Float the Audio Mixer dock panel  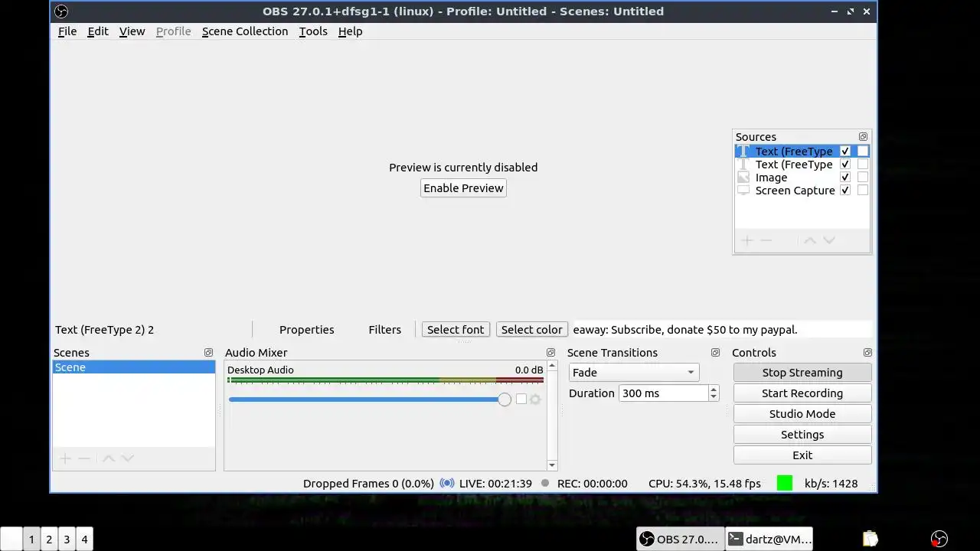click(x=550, y=353)
